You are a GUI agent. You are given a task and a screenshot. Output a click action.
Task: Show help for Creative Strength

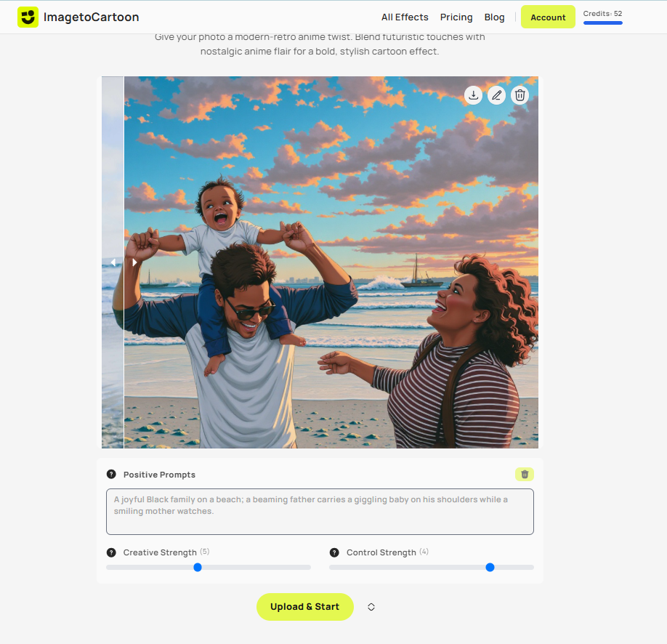[111, 552]
